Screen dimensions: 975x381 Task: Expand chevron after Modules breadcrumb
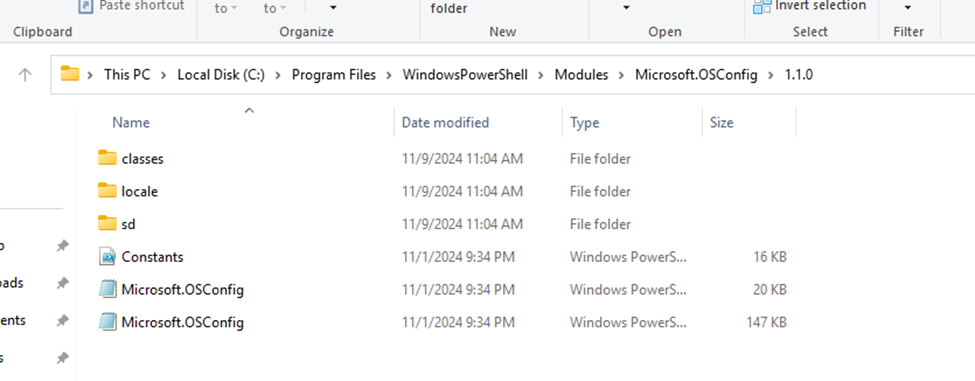[x=621, y=75]
